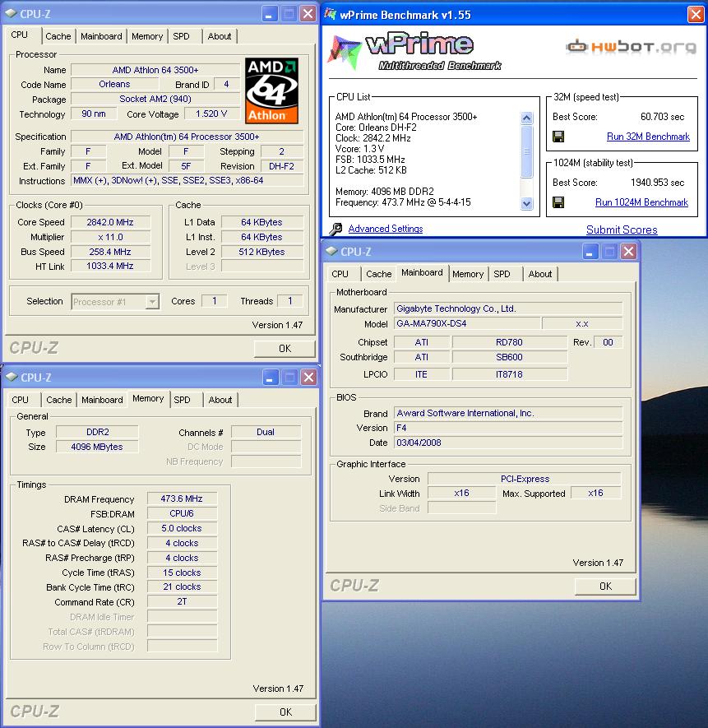Click the Multiplier value x 11.0

[110, 237]
